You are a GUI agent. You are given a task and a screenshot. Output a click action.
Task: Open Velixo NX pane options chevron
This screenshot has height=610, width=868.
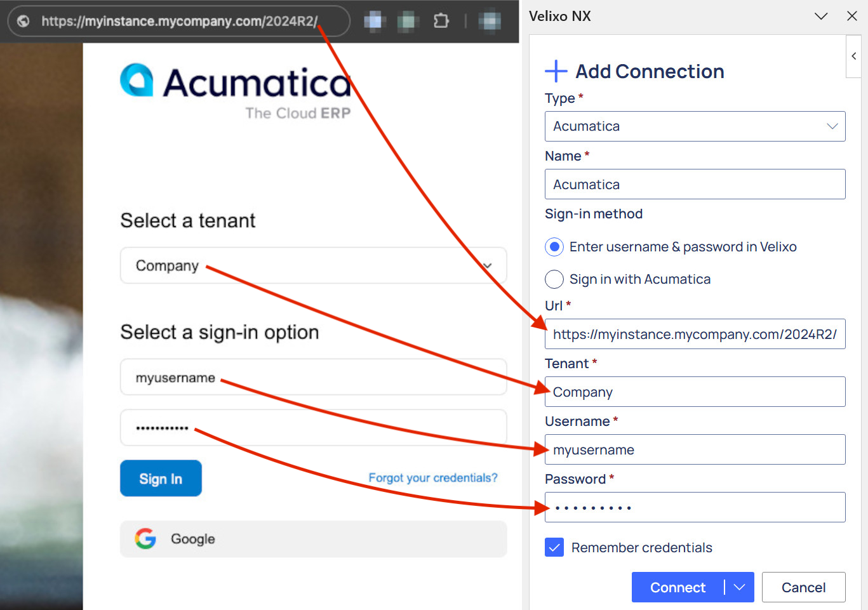(821, 16)
